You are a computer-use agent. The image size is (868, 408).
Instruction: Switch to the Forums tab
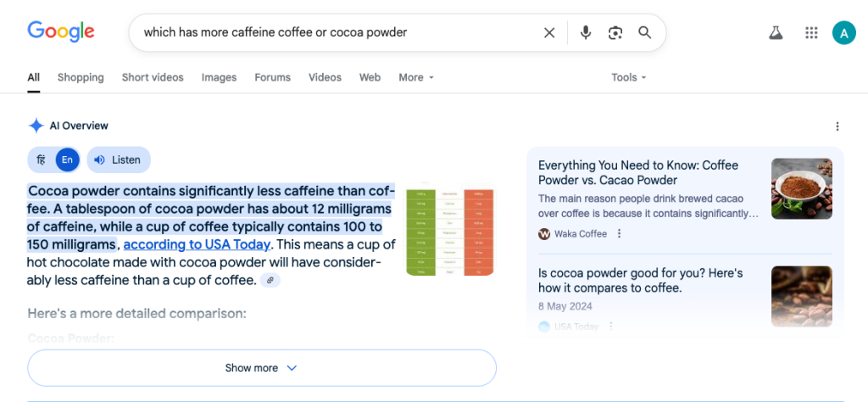click(x=272, y=77)
